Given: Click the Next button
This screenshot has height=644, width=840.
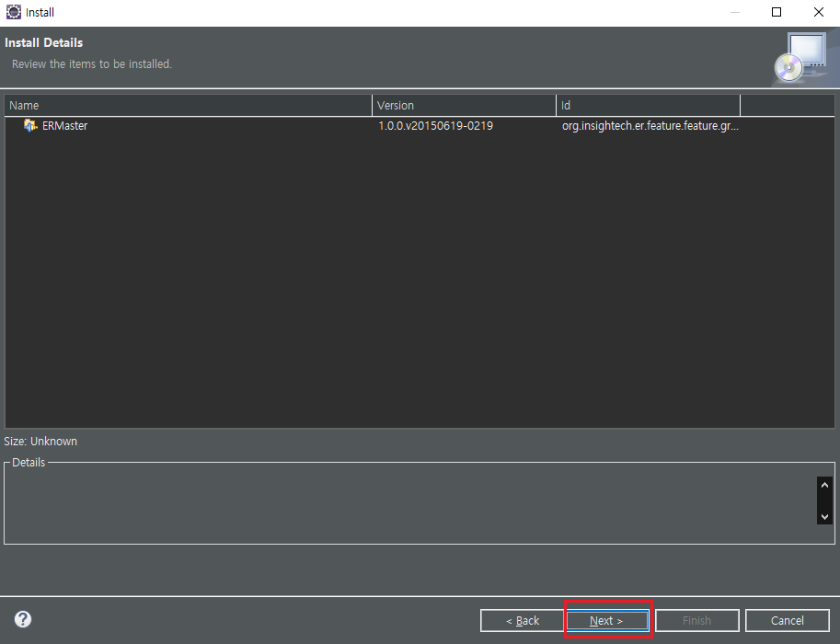Looking at the screenshot, I should 607,620.
